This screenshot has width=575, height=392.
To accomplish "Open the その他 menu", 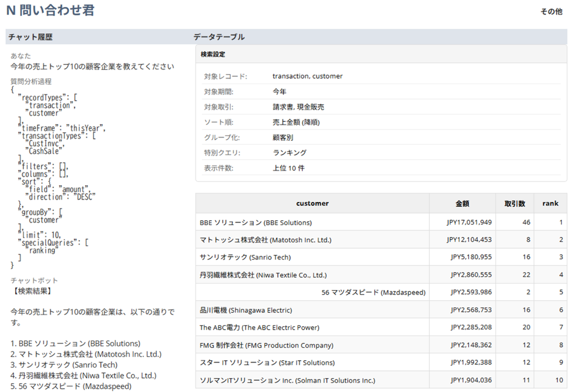I will tap(551, 12).
